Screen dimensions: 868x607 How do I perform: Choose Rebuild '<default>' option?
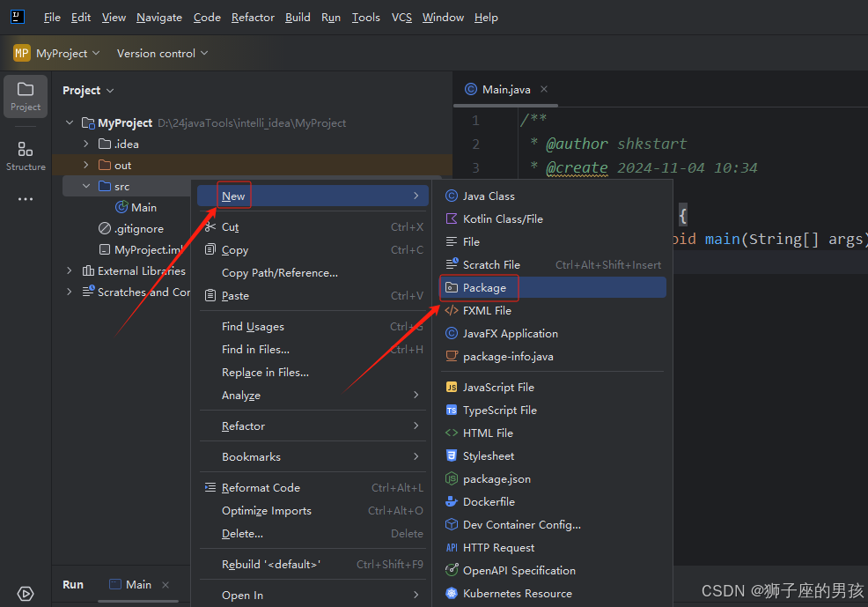313,564
